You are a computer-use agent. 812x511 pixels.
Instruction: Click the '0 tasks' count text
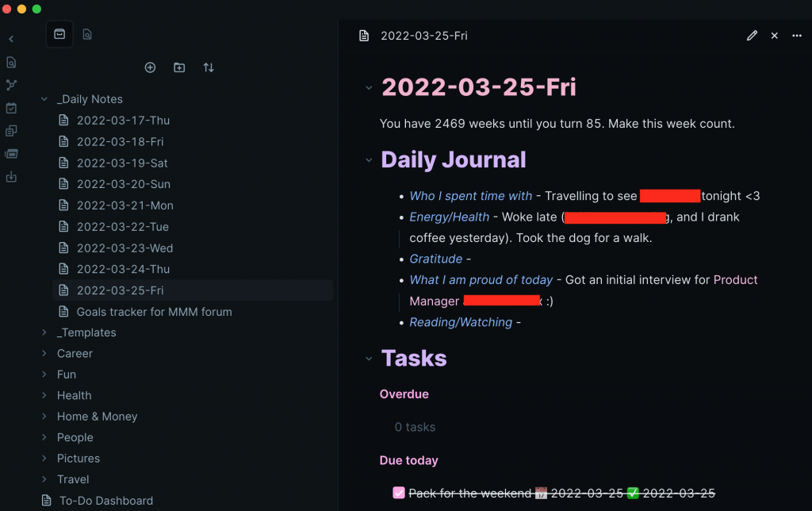415,427
